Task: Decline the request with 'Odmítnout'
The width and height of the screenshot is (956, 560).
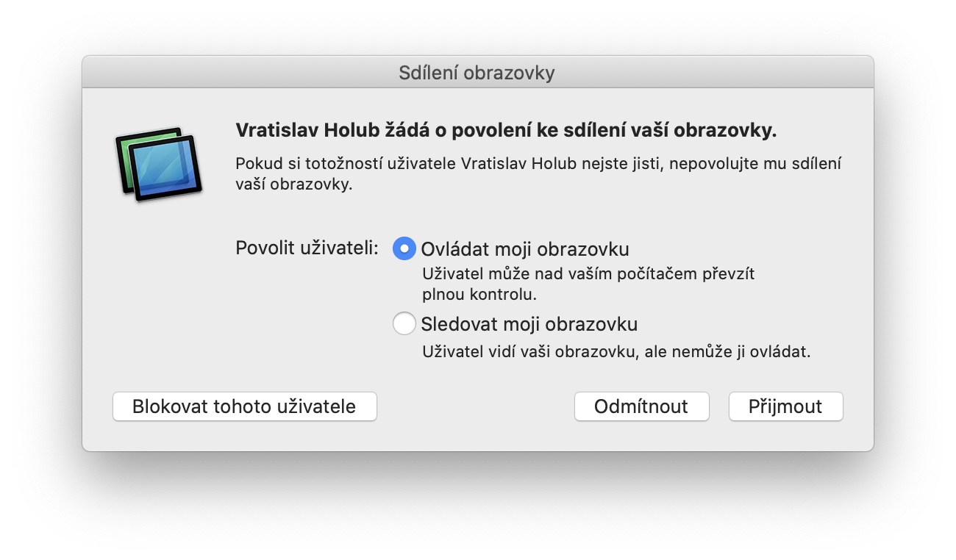Action: tap(641, 406)
